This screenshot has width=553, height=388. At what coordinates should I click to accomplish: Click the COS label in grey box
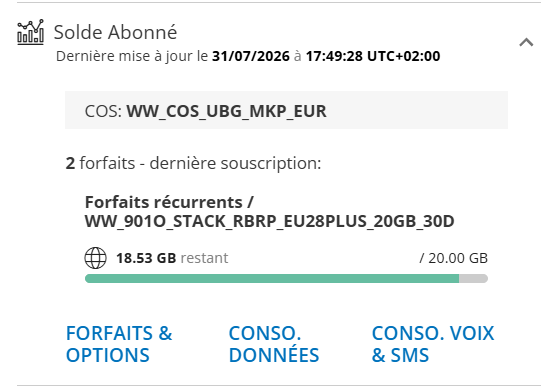pos(103,111)
